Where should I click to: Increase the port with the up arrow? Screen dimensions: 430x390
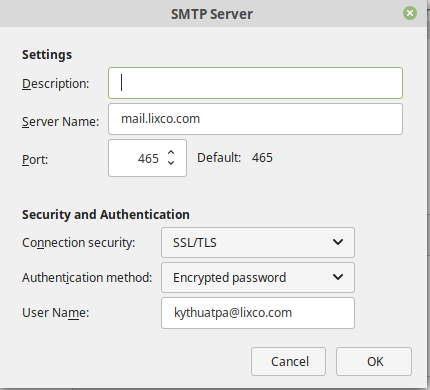tap(171, 153)
